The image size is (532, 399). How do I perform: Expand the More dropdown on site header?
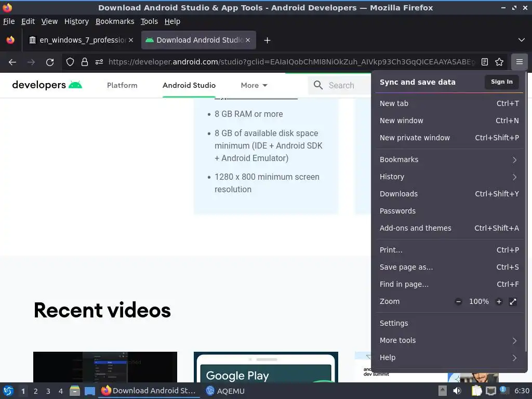pos(254,85)
